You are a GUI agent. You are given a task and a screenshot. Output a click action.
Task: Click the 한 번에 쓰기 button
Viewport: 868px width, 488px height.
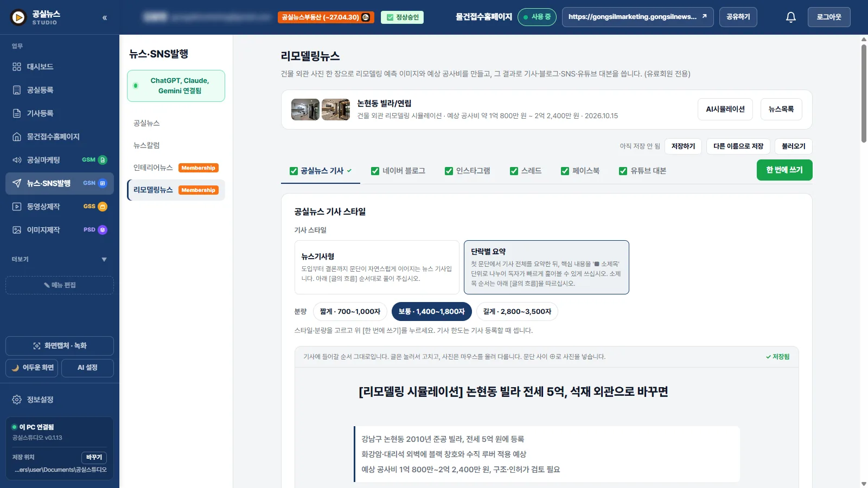pos(784,170)
